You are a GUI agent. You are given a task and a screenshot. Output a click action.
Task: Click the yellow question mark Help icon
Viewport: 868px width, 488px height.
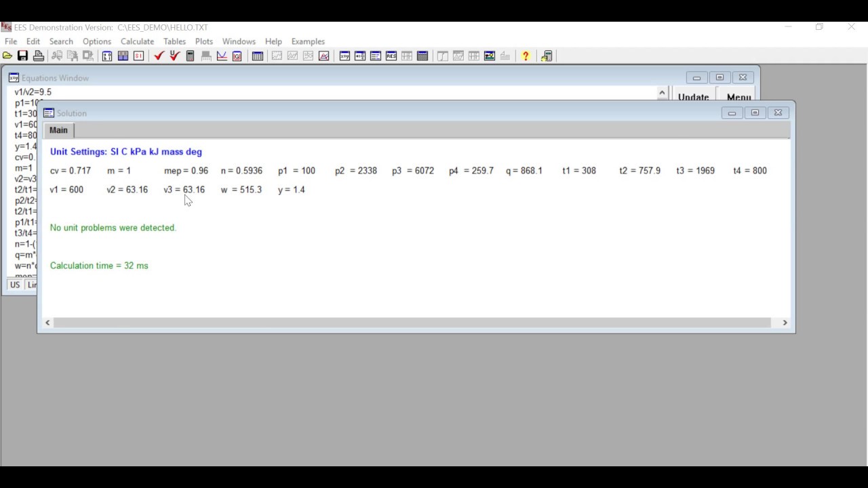526,56
